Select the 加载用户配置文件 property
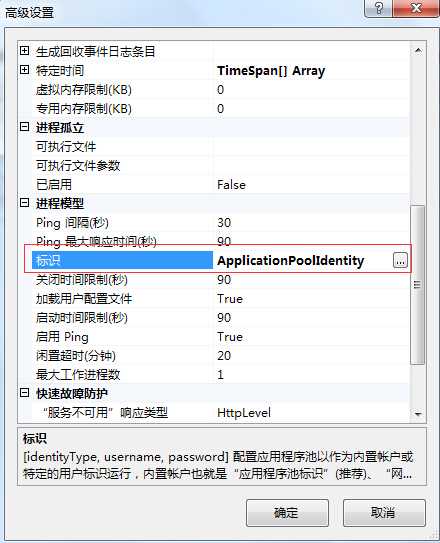The width and height of the screenshot is (440, 543). coord(84,299)
